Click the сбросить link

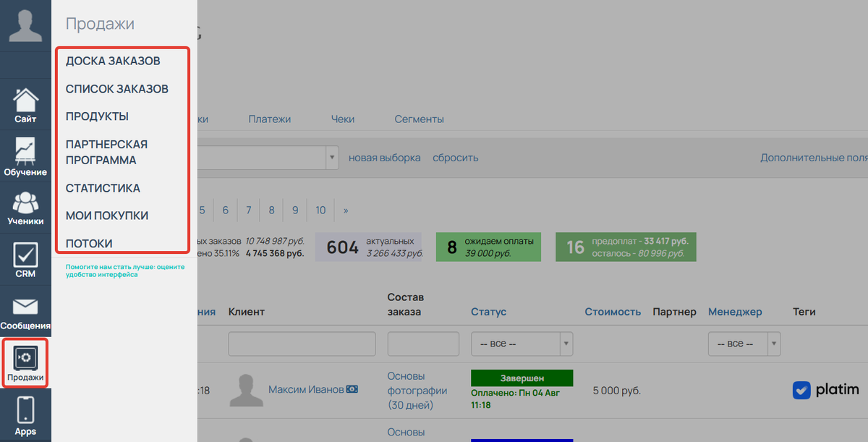[455, 158]
